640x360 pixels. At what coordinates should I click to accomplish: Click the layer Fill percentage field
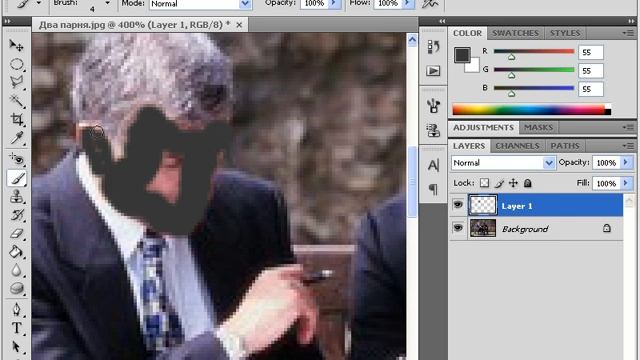[606, 183]
